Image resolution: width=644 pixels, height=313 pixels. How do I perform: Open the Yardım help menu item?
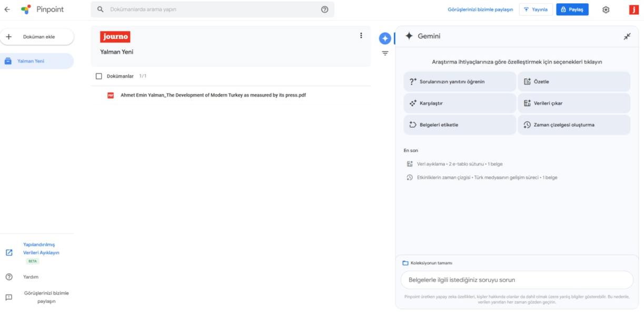pyautogui.click(x=31, y=277)
